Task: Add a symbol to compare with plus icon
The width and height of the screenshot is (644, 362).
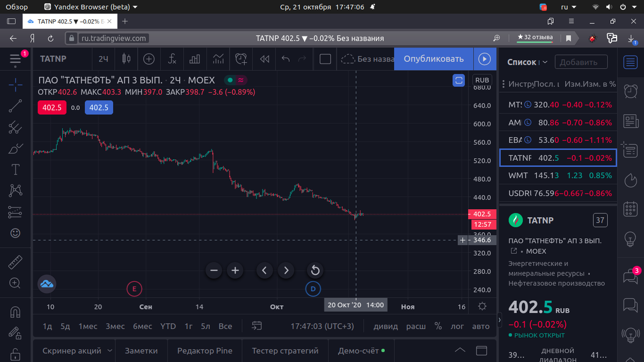Action: coord(149,58)
